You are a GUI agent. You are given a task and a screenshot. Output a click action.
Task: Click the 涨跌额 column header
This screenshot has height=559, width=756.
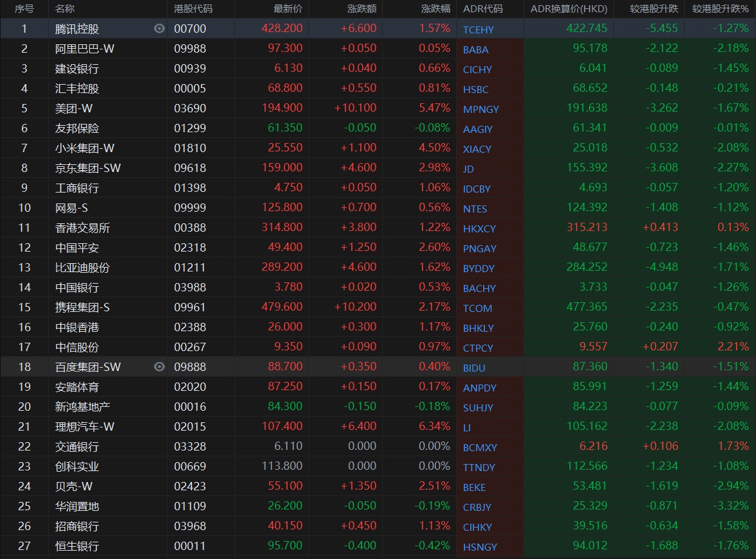[363, 9]
